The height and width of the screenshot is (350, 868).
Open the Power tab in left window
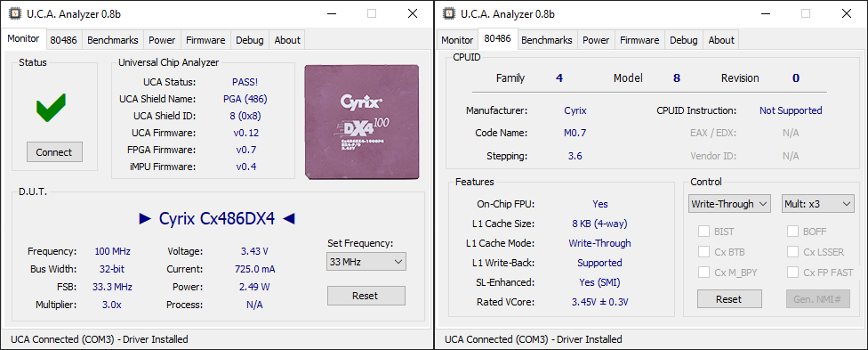162,40
